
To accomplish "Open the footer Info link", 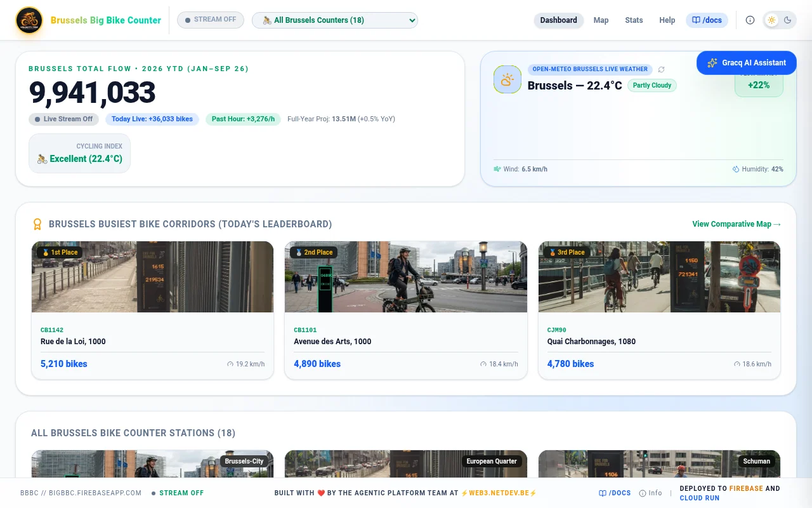I will coord(651,493).
